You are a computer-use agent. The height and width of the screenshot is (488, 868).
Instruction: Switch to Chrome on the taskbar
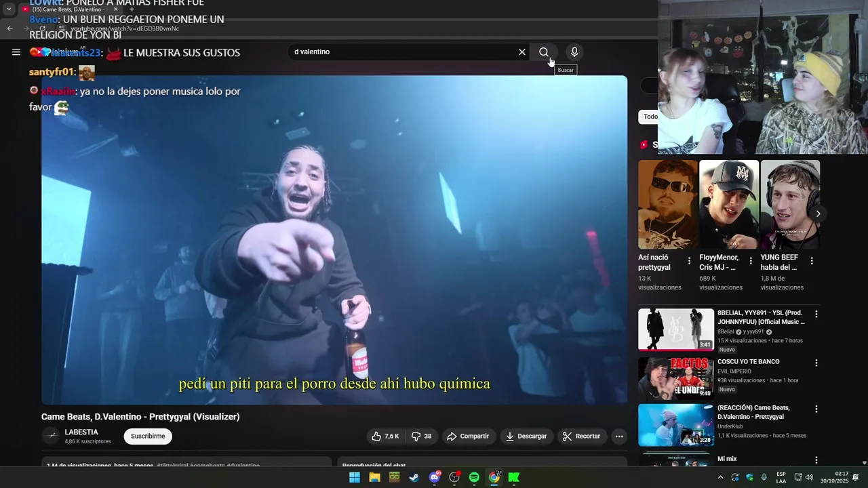[494, 477]
